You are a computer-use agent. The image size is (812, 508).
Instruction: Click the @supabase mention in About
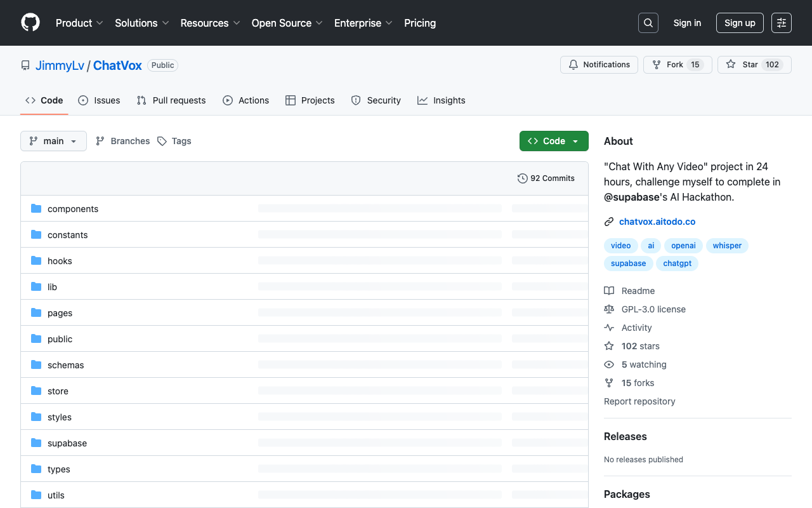pos(632,197)
